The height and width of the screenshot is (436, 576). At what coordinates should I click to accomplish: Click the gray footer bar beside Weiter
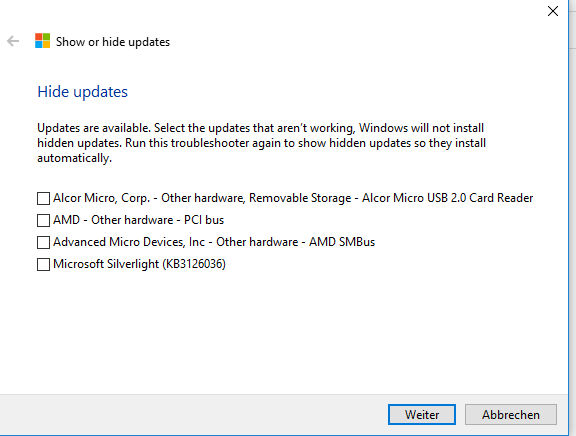pos(191,415)
